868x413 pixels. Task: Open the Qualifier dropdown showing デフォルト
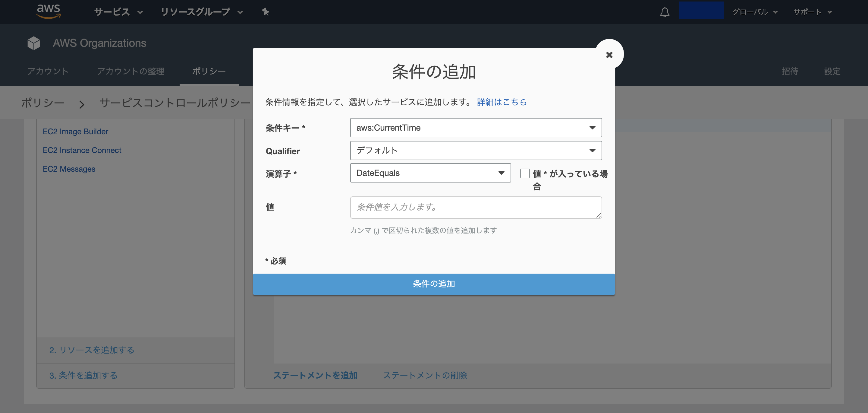click(x=476, y=151)
